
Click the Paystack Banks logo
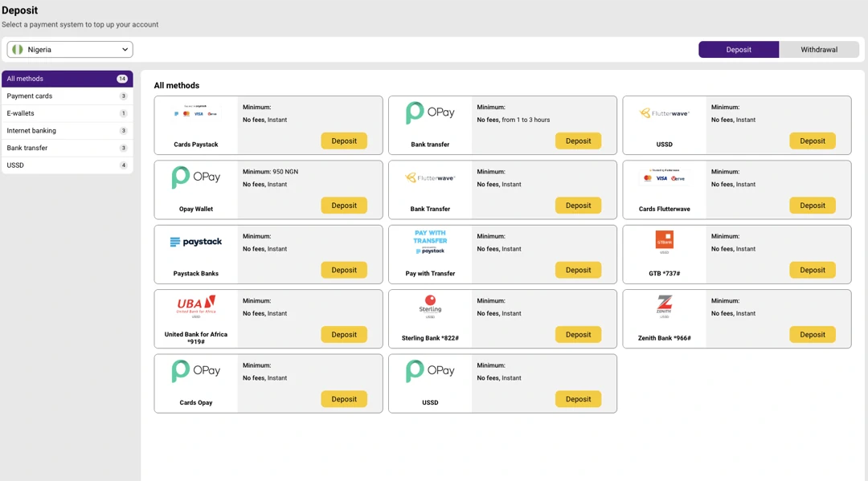pyautogui.click(x=196, y=242)
